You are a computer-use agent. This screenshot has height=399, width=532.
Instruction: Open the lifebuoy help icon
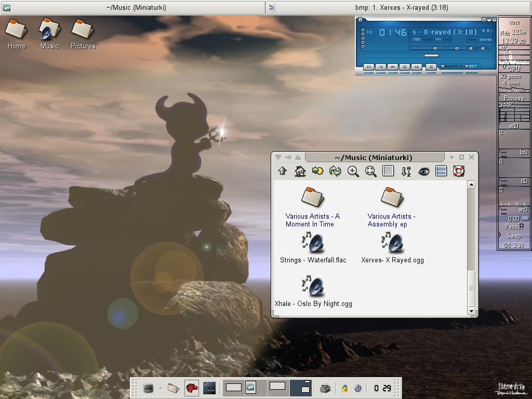pyautogui.click(x=458, y=171)
